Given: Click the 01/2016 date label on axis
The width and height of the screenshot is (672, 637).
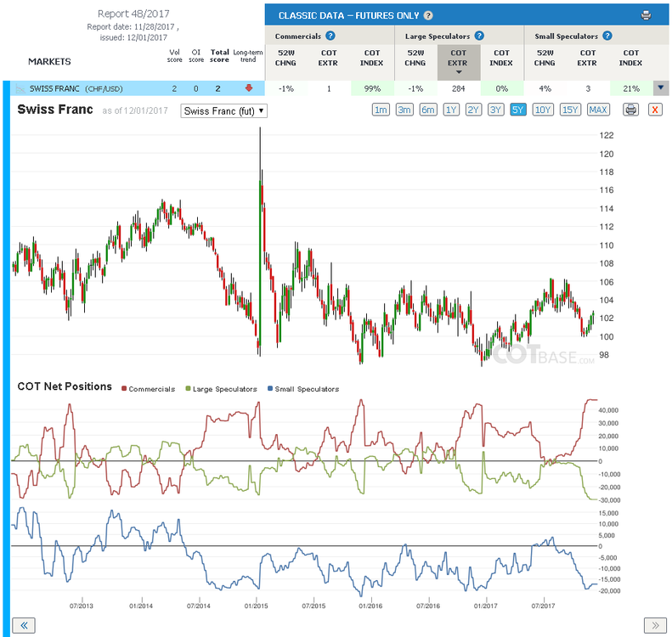Looking at the screenshot, I should pos(370,606).
